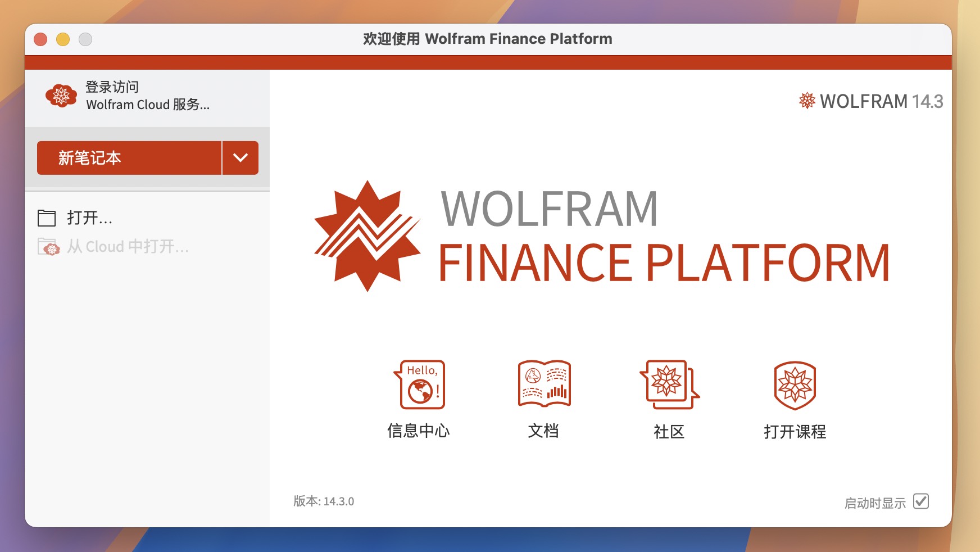Click the 版本: 14.3.0 text
980x552 pixels.
323,501
